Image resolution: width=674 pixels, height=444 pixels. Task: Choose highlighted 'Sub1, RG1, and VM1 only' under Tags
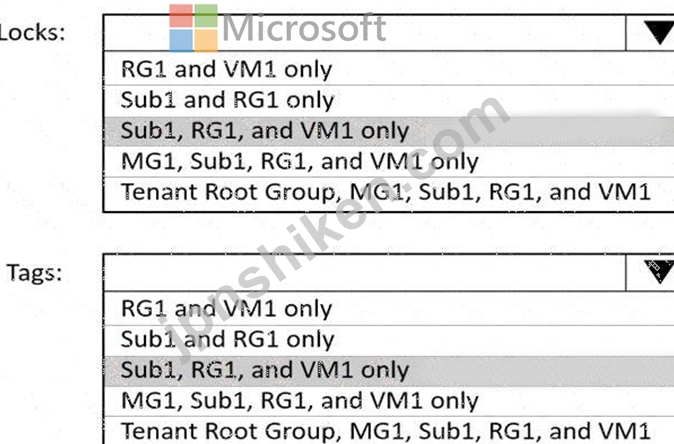pyautogui.click(x=389, y=371)
